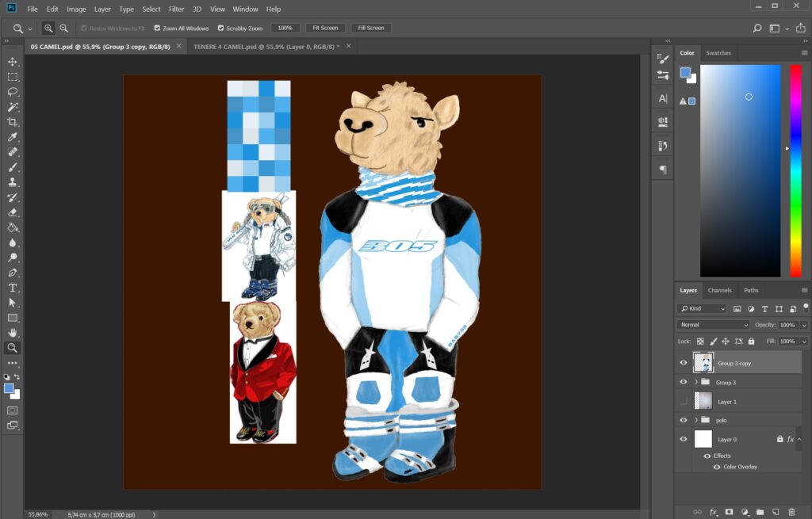Viewport: 812px width, 519px height.
Task: Open the layer Kind filter dropdown
Action: pos(702,308)
